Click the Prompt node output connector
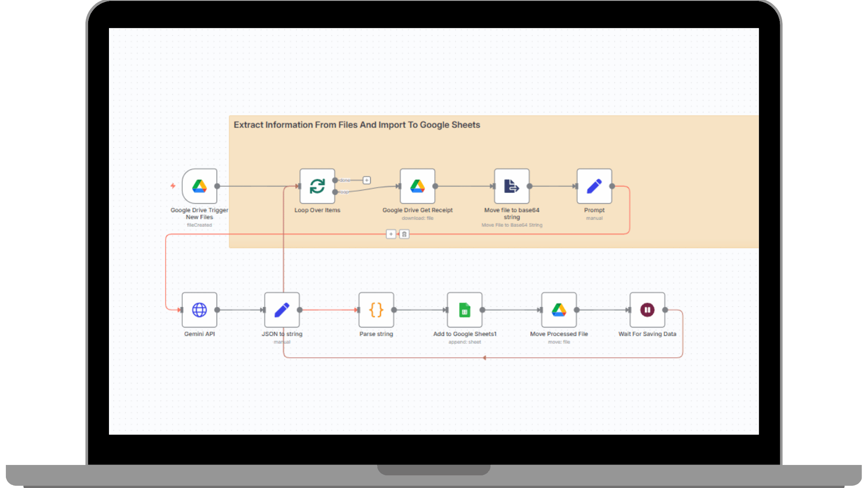Screen dimensions: 868x488 (612, 186)
